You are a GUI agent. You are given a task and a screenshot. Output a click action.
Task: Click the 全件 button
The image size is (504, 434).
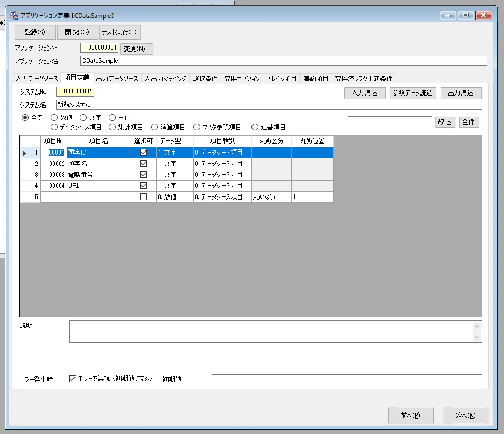[x=469, y=122]
